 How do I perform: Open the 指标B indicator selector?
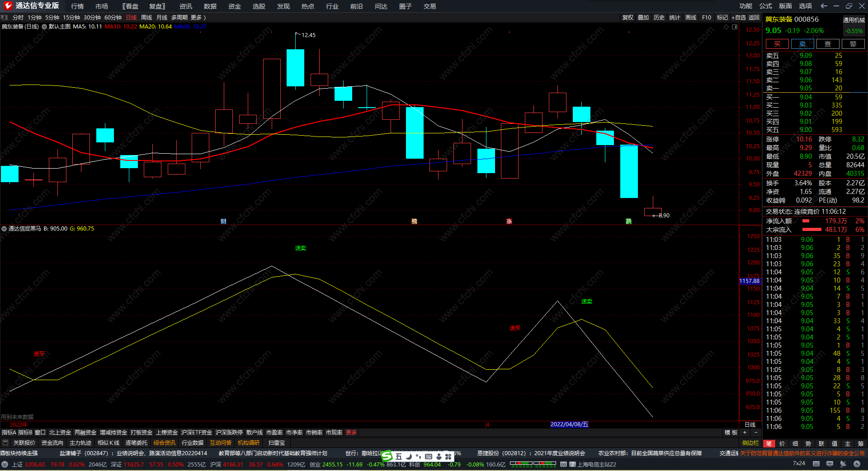point(25,433)
